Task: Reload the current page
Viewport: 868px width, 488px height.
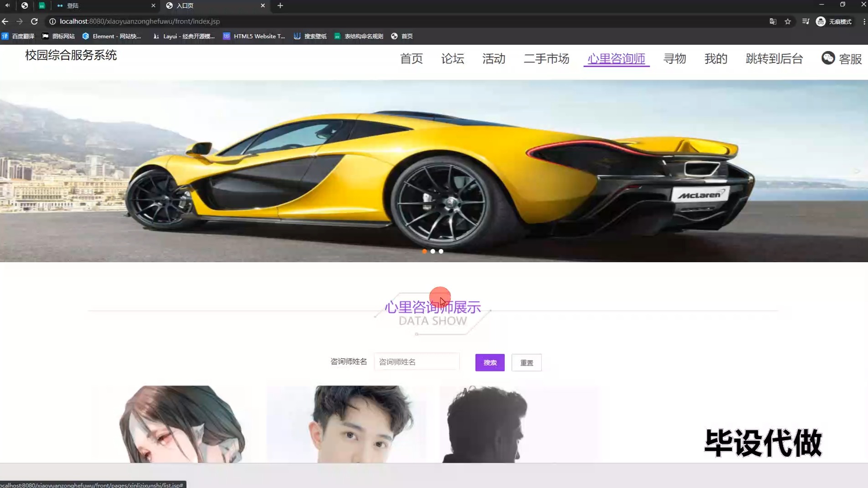Action: pyautogui.click(x=34, y=21)
